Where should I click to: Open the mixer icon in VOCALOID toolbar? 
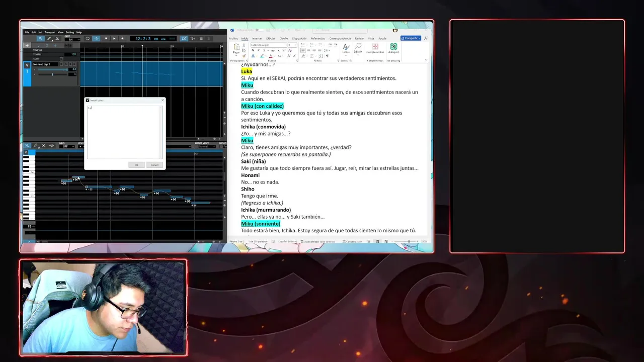[x=192, y=39]
